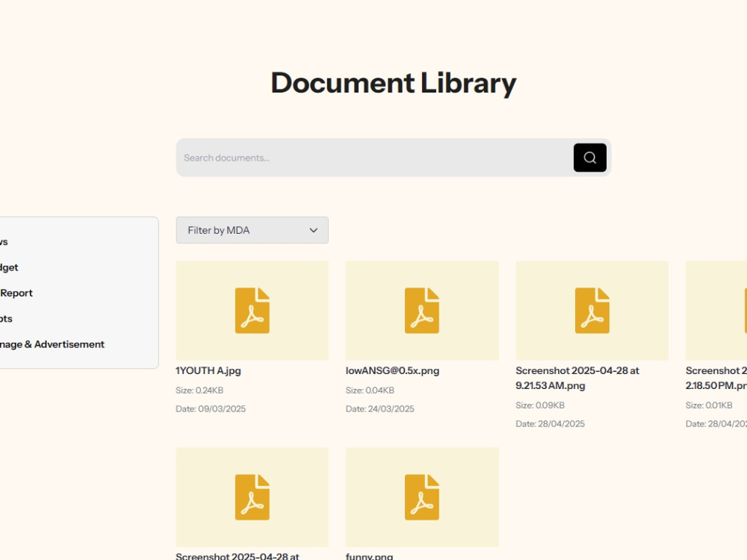Image resolution: width=747 pixels, height=560 pixels.
Task: Select the first sidebar category ending in 'vs'
Action: coord(4,241)
